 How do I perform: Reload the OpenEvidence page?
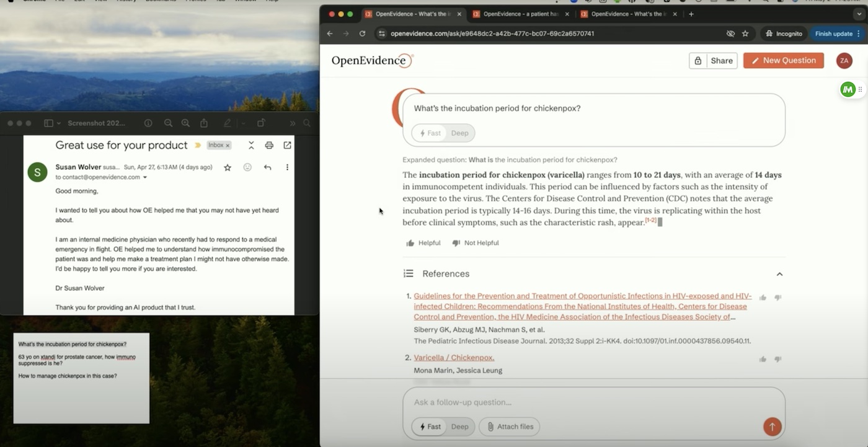362,33
